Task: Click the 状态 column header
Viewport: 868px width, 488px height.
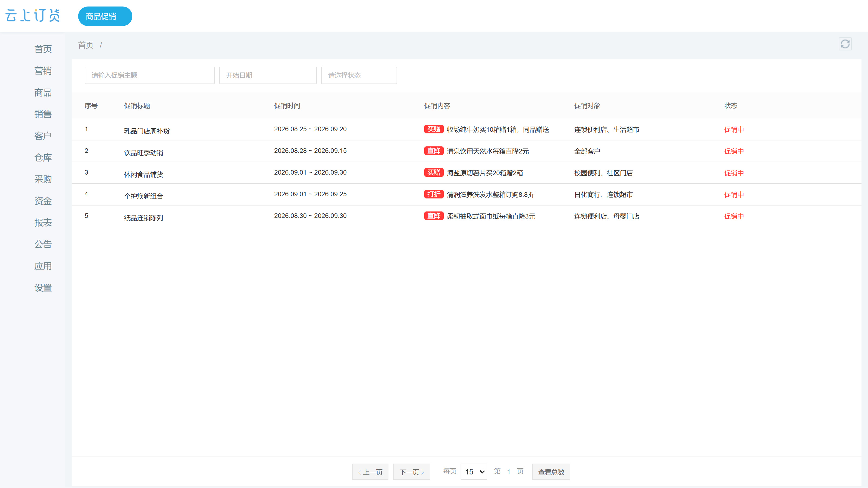Action: (731, 106)
